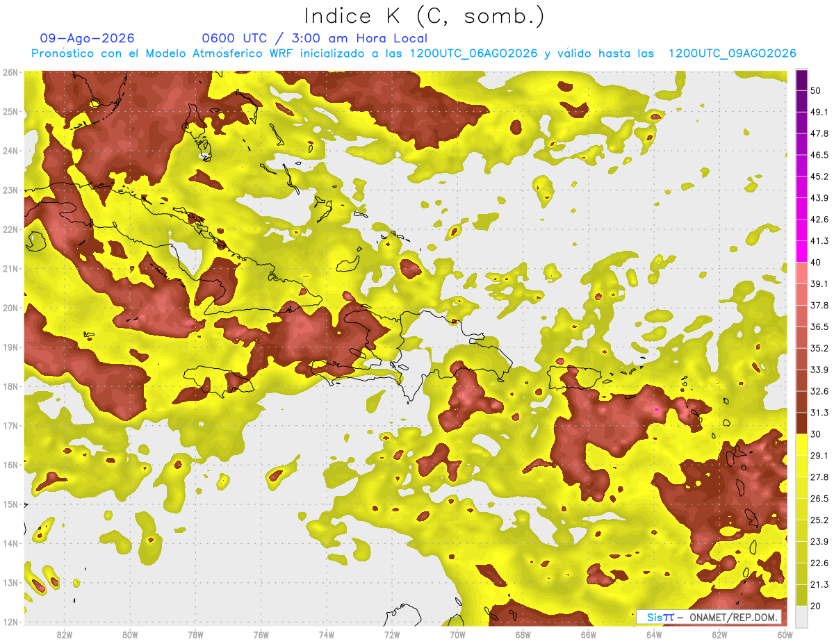Click the colorbar label "50"
The height and width of the screenshot is (644, 834).
coord(816,90)
